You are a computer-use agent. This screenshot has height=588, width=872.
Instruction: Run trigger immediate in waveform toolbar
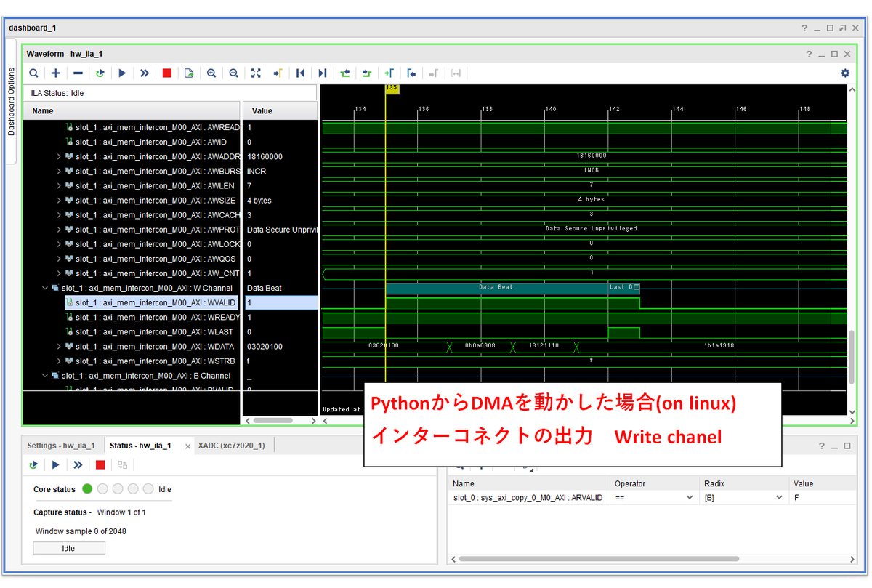pos(145,73)
